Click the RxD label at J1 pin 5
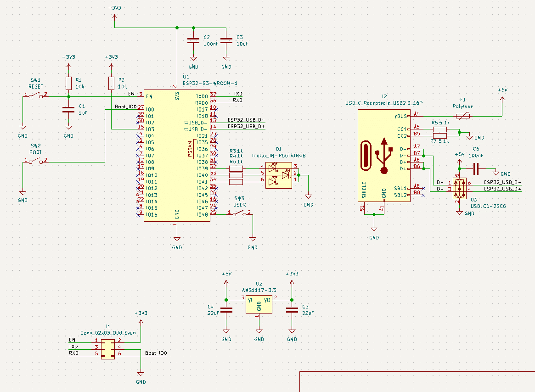Screen dimensions: 535x392 click(73, 353)
